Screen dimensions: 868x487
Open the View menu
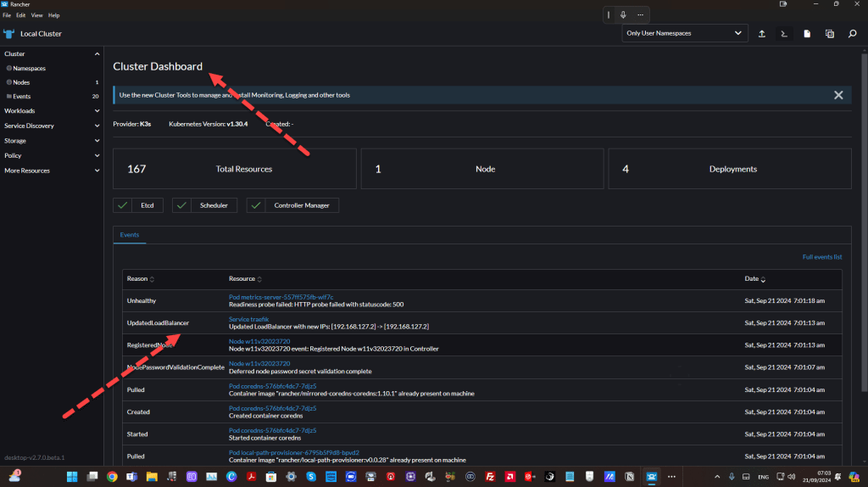coord(36,15)
